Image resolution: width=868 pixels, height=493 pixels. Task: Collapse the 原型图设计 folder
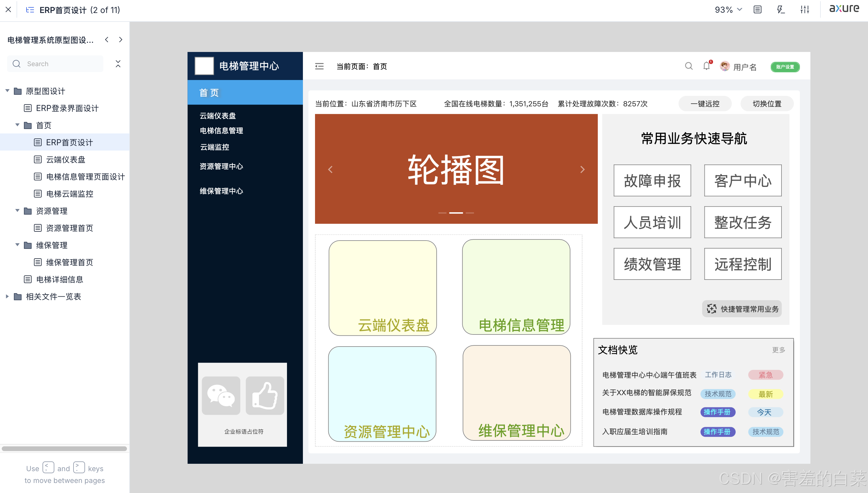[7, 91]
